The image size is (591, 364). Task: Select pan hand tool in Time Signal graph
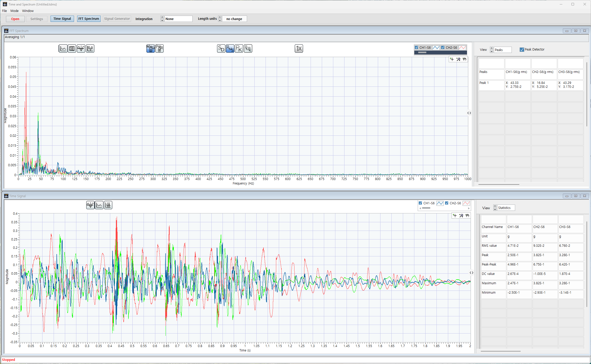(467, 216)
